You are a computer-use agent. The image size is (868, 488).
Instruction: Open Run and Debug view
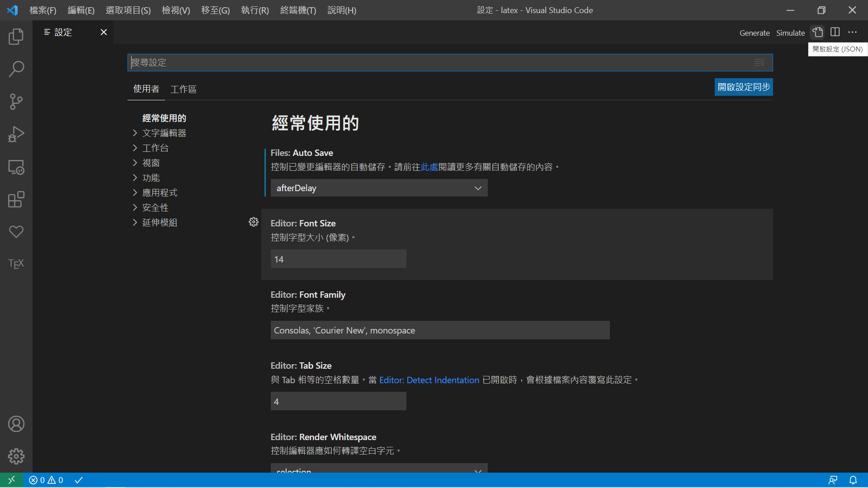click(x=16, y=134)
